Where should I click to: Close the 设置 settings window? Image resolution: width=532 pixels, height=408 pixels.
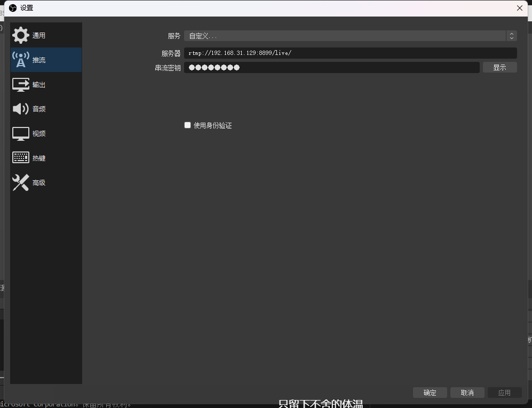520,8
